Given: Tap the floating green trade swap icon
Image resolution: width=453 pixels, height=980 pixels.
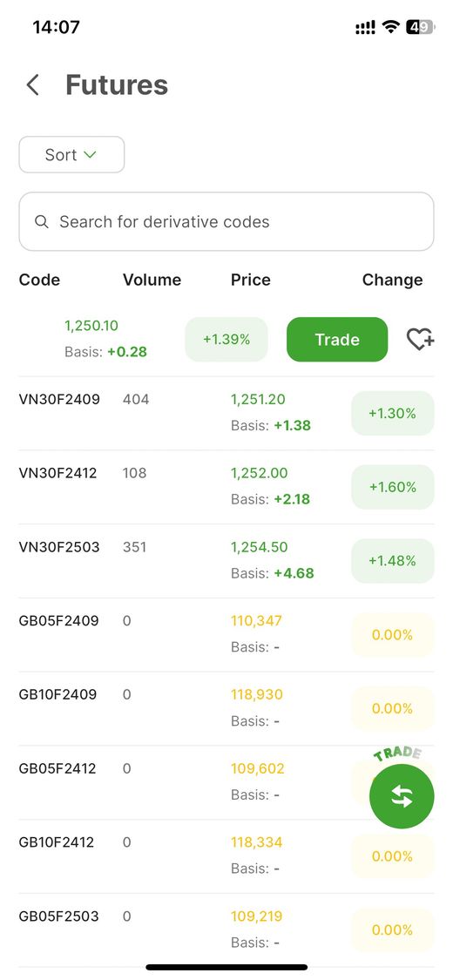Looking at the screenshot, I should click(402, 796).
